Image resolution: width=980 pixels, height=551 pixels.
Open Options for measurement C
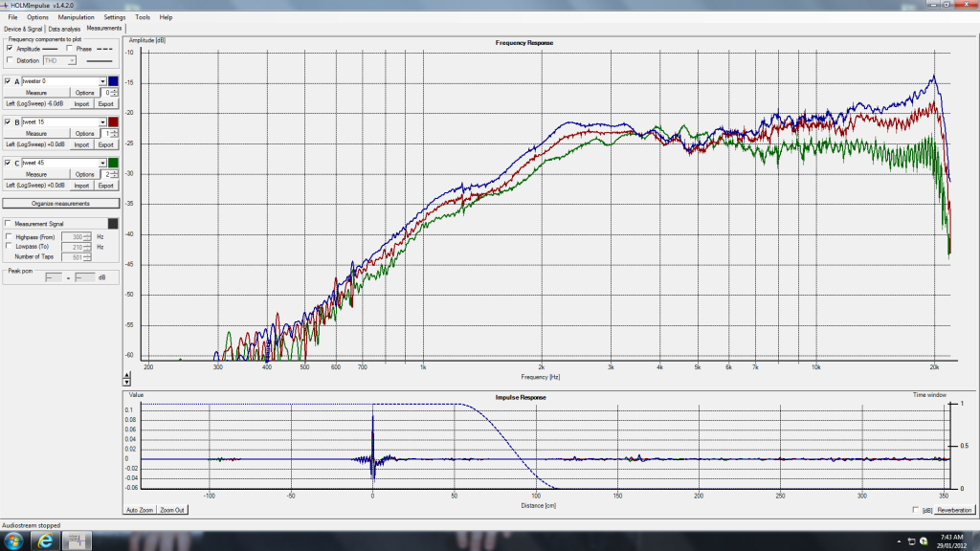85,174
